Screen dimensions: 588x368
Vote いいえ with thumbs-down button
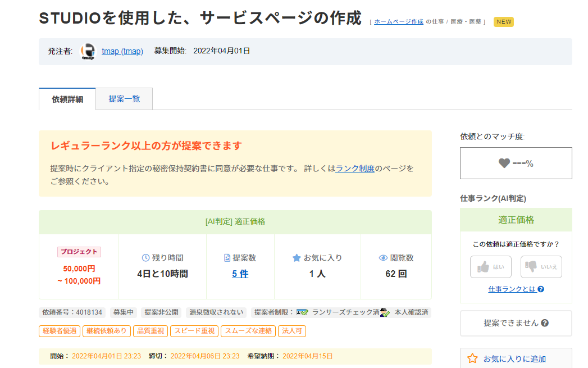(541, 267)
